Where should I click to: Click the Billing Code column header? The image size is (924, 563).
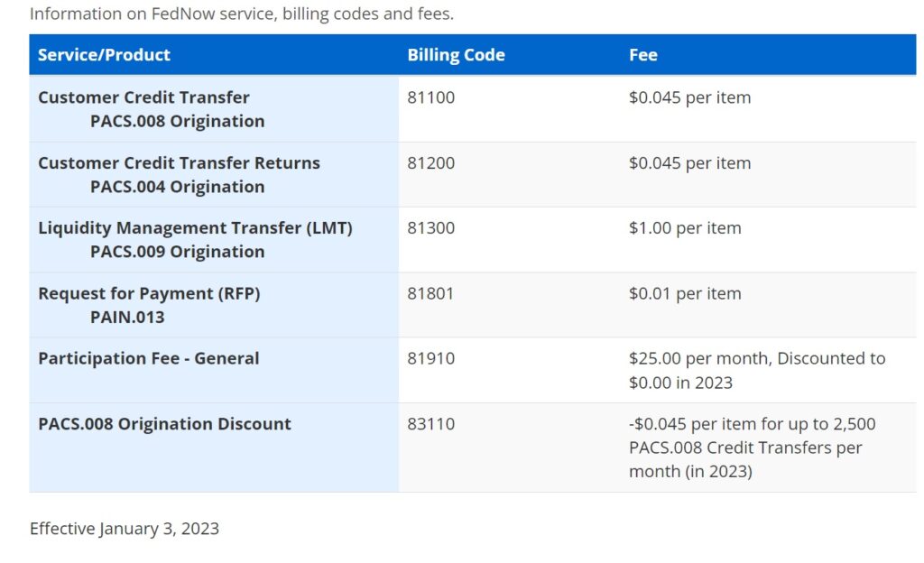point(456,55)
